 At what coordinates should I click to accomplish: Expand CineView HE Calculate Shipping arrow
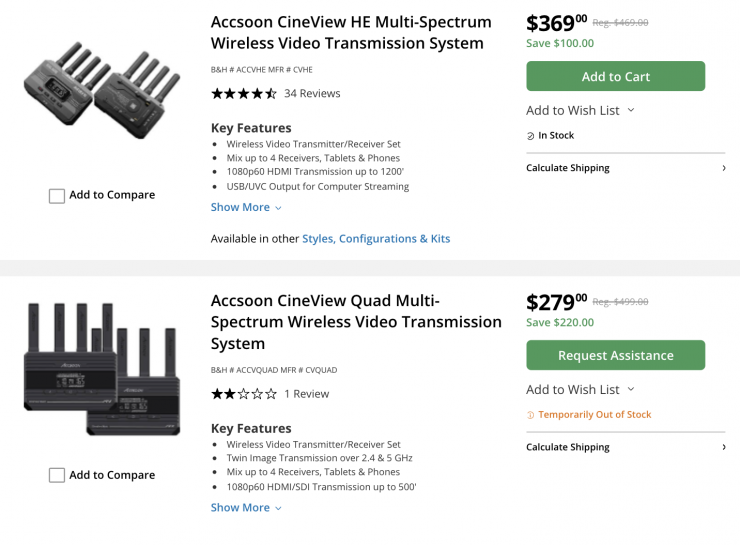(x=723, y=168)
